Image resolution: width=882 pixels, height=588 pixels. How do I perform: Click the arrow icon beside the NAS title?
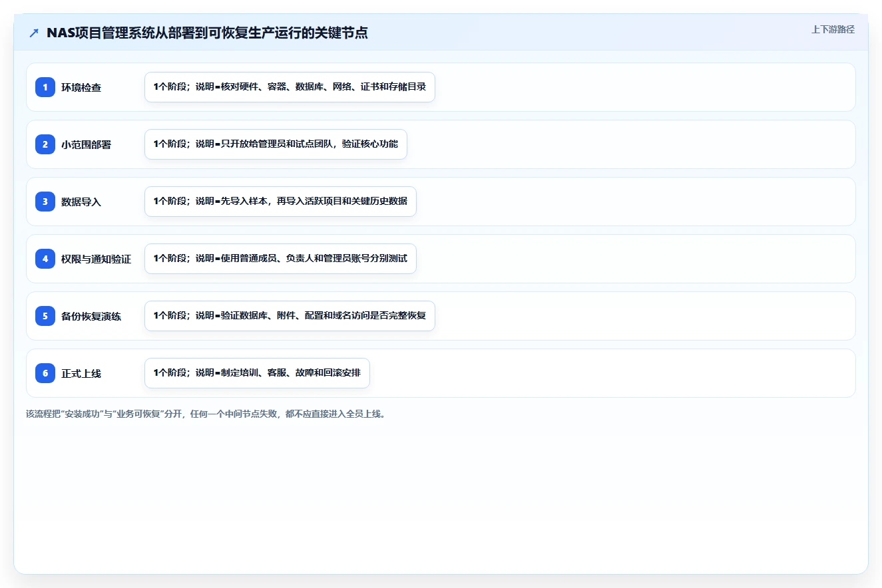34,33
